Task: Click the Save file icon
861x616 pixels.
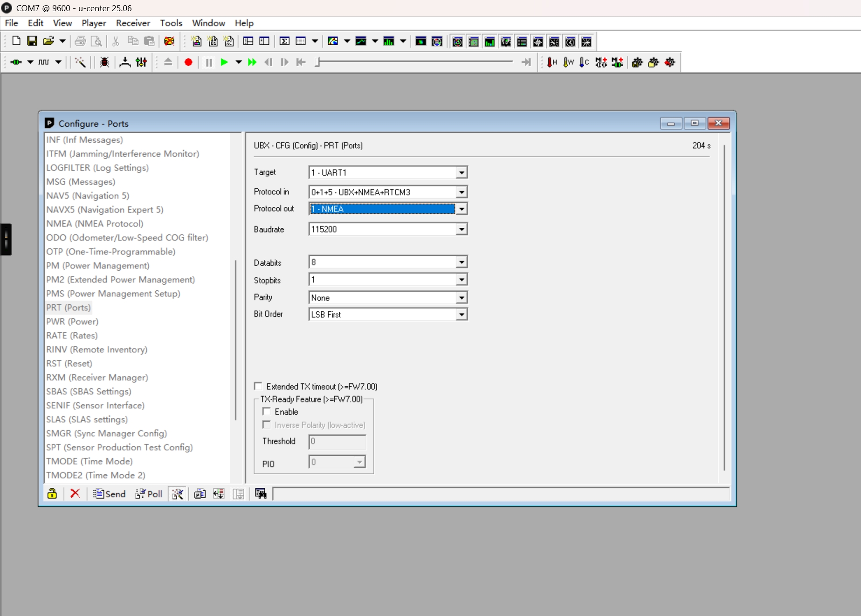Action: tap(32, 41)
